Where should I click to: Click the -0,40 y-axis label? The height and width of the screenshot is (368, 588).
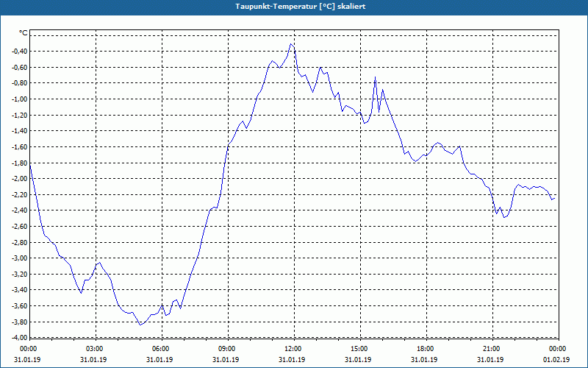pos(21,52)
